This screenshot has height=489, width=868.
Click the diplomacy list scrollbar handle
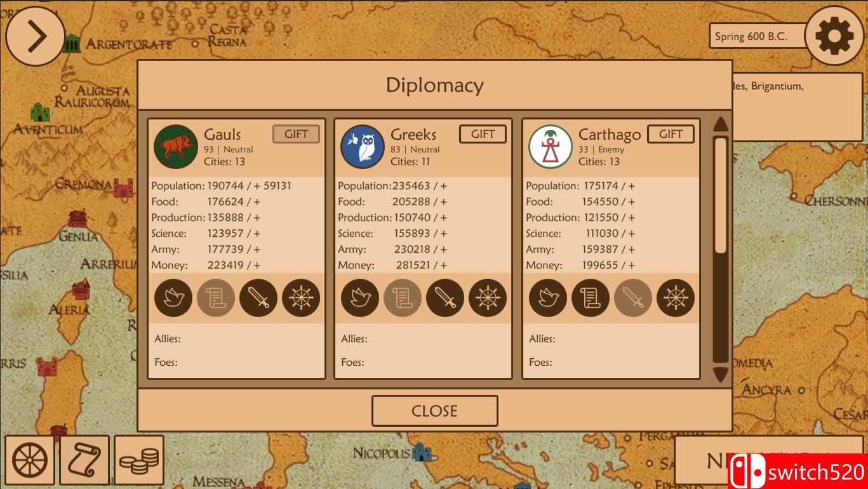[x=720, y=194]
